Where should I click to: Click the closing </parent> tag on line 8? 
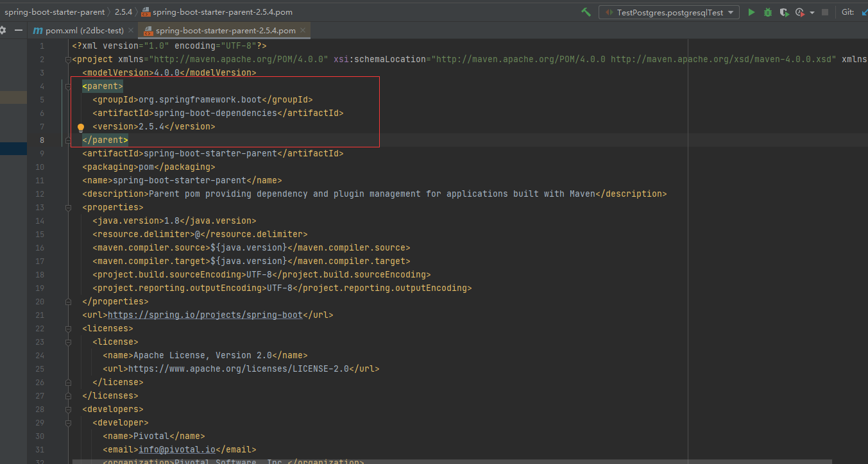(105, 140)
